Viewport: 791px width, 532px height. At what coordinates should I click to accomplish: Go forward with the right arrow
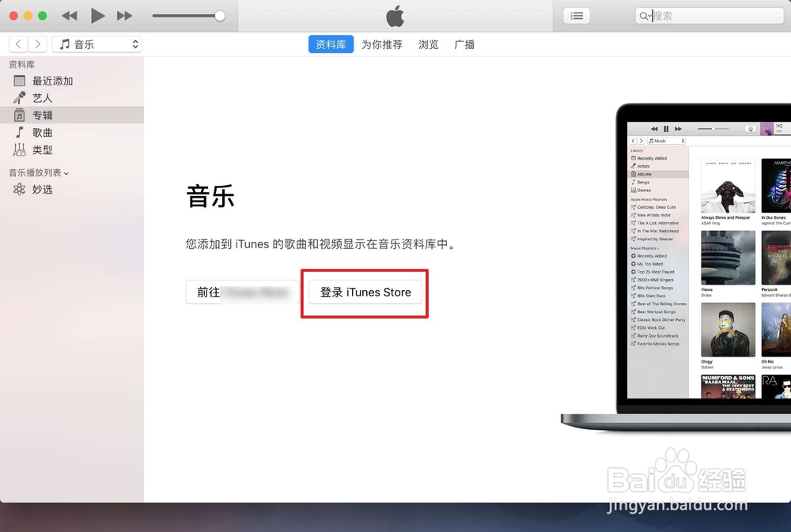38,44
